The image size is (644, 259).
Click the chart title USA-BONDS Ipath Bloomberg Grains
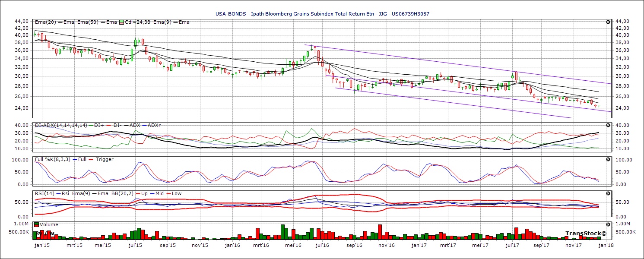pos(322,14)
